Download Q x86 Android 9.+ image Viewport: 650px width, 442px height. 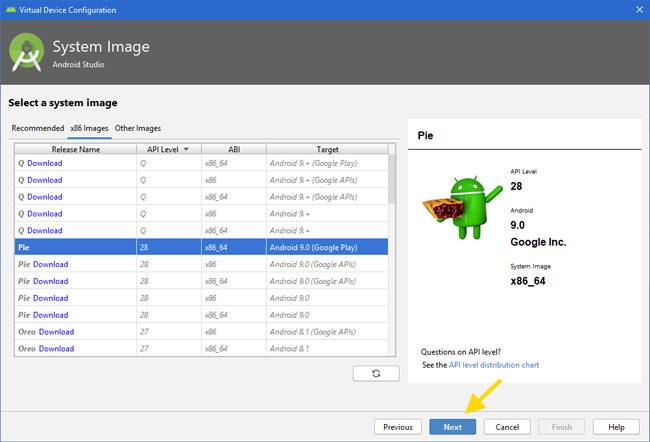coord(45,214)
